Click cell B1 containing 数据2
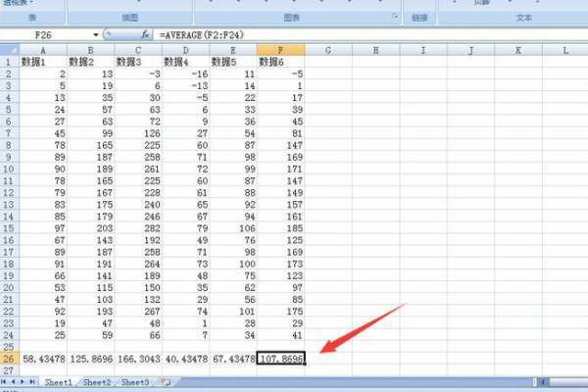588x392 pixels. point(91,62)
